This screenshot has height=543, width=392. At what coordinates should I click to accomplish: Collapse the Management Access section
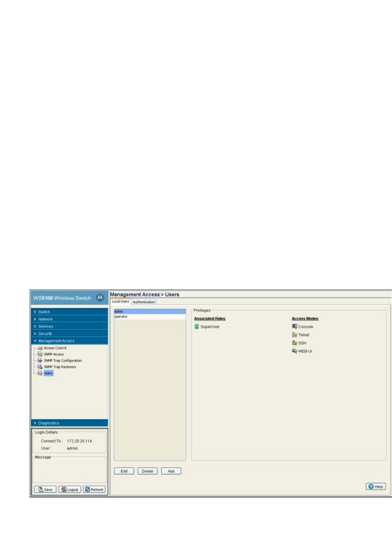70,341
